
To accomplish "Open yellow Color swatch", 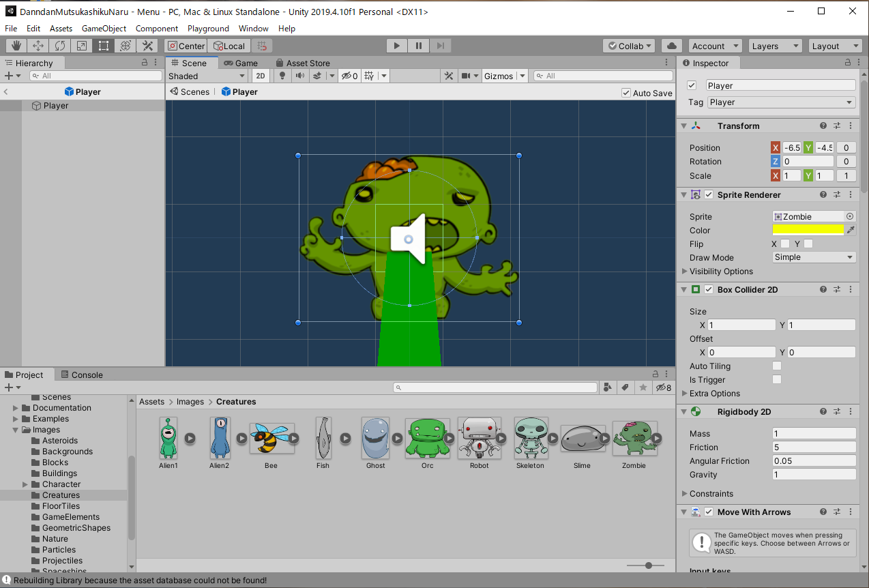I will 808,230.
